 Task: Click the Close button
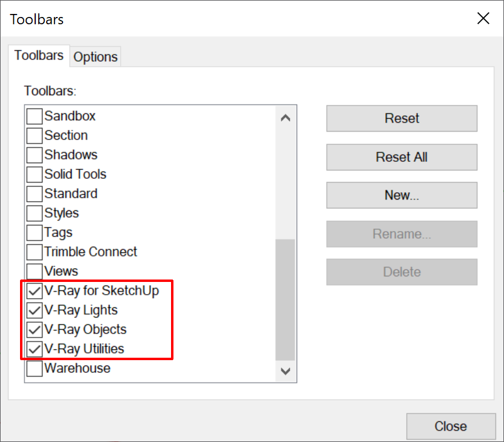pyautogui.click(x=451, y=426)
